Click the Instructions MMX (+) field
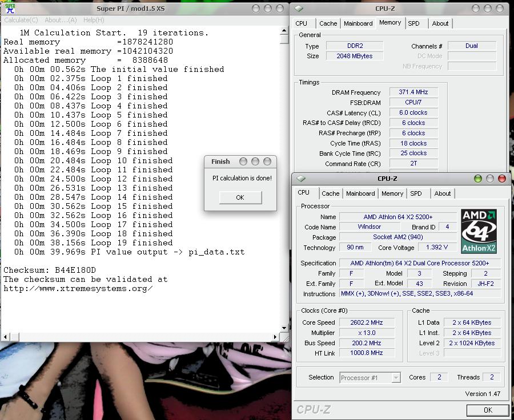The height and width of the screenshot is (420, 514). pos(420,293)
